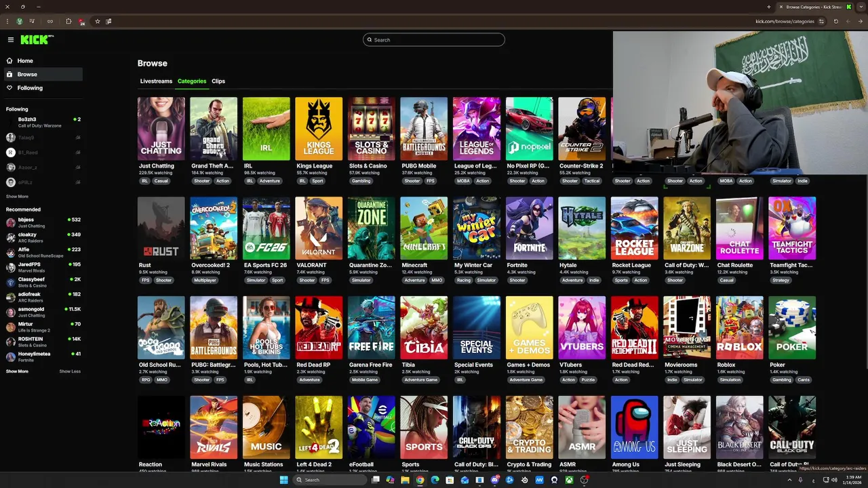
Task: Click the link chain toolbar icon
Action: [x=50, y=21]
